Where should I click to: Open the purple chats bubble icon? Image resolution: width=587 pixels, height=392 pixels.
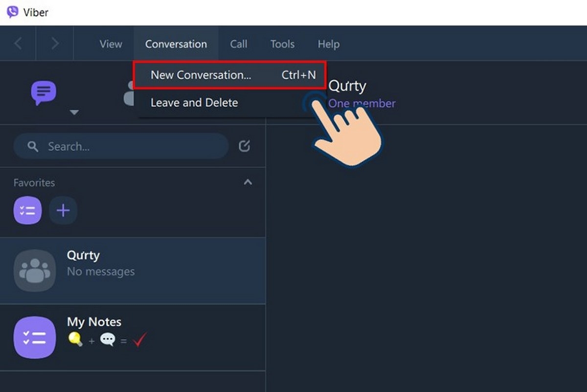pyautogui.click(x=44, y=92)
